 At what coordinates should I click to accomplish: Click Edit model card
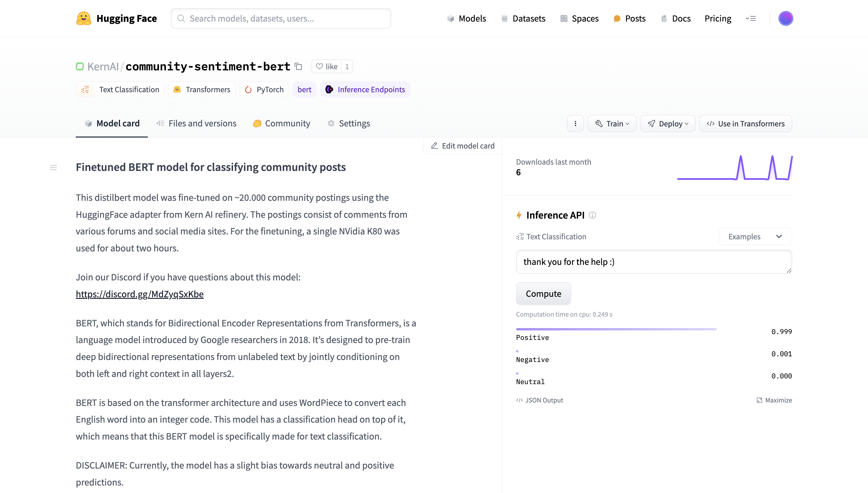462,146
